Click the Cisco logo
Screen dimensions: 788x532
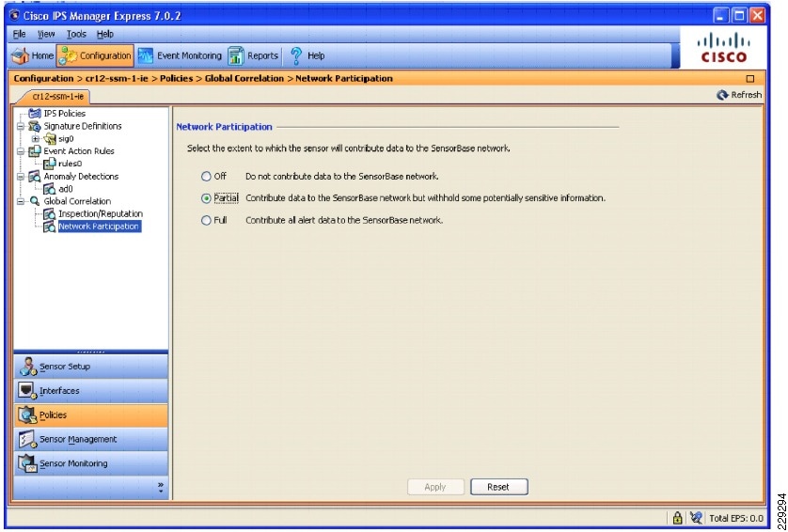tap(724, 48)
